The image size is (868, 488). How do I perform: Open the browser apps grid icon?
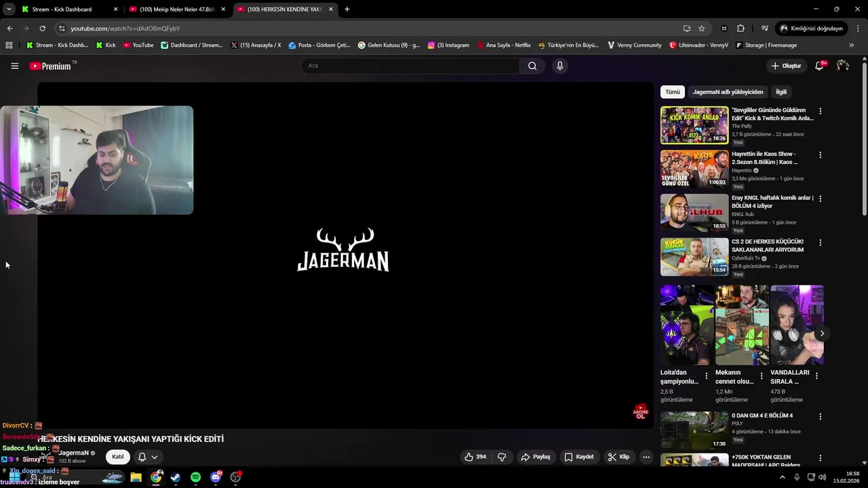tap(9, 45)
